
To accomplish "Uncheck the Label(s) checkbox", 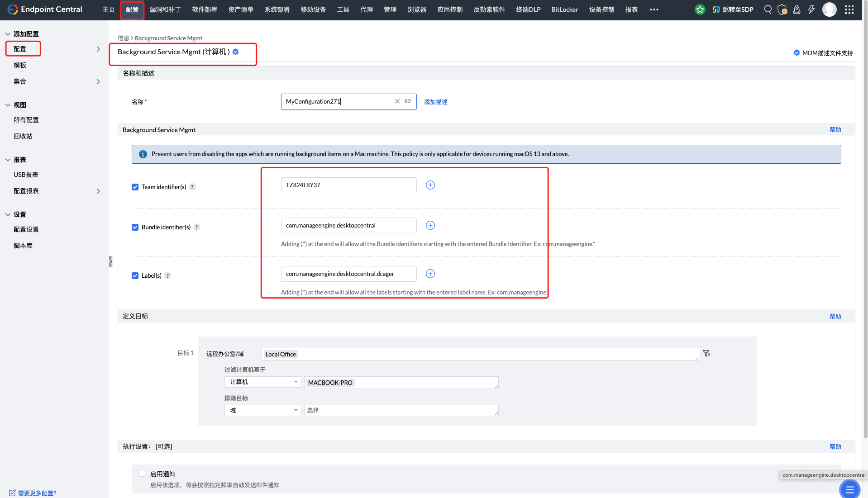I will [x=135, y=275].
